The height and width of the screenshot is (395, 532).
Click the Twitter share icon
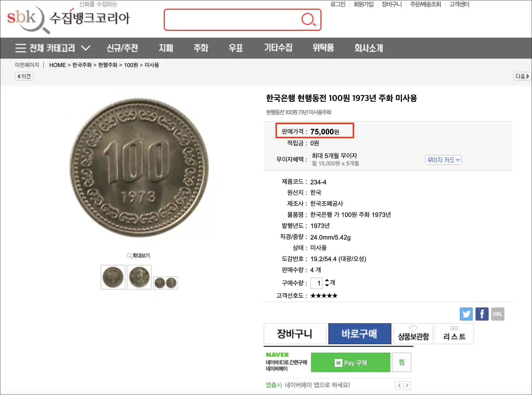click(466, 314)
